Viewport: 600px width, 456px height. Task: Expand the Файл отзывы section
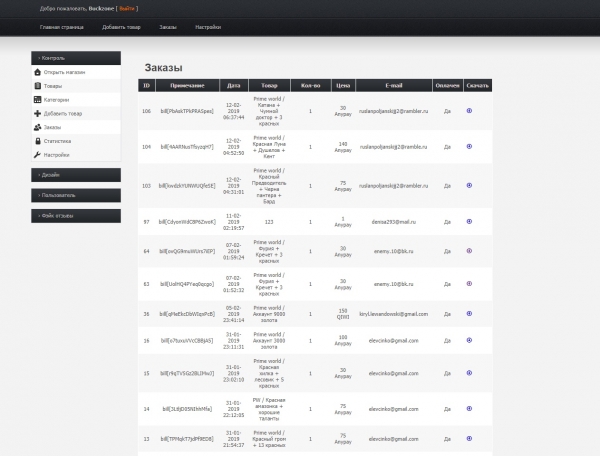[76, 215]
